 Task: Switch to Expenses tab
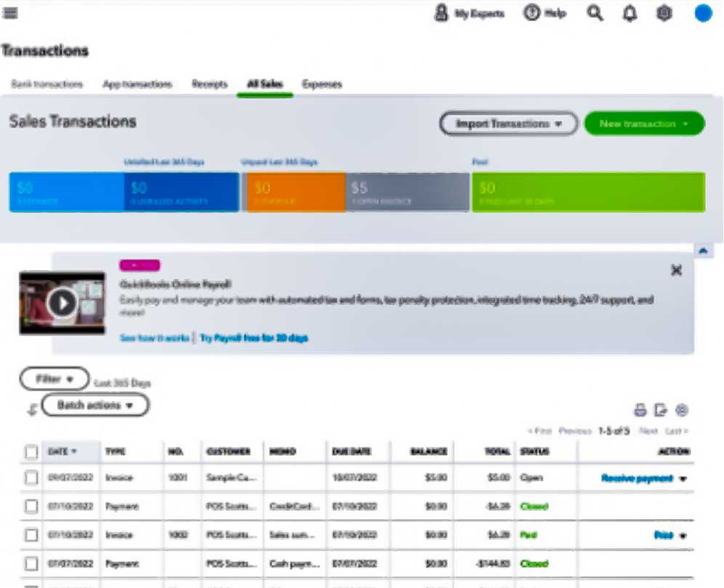coord(322,84)
